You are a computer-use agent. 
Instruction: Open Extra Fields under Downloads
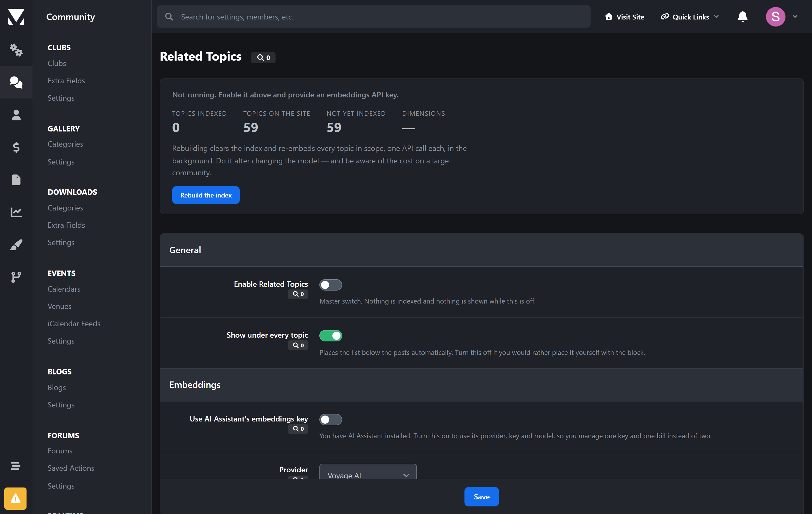coord(66,225)
